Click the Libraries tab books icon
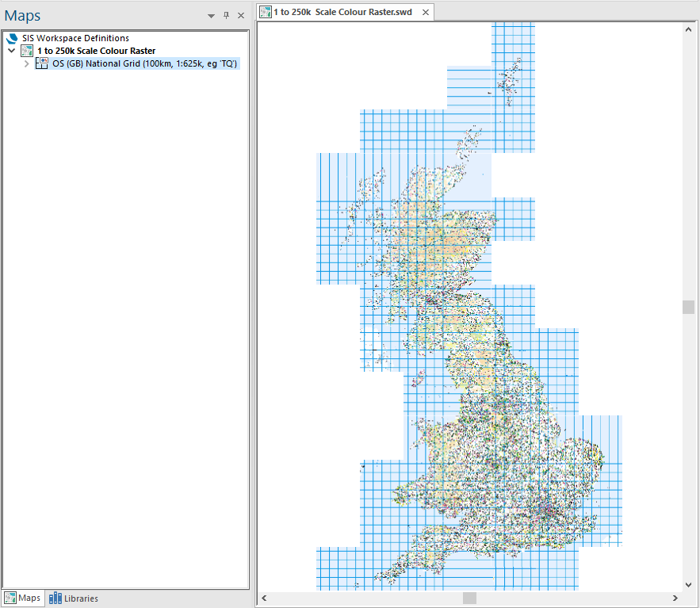The height and width of the screenshot is (608, 700). point(55,598)
